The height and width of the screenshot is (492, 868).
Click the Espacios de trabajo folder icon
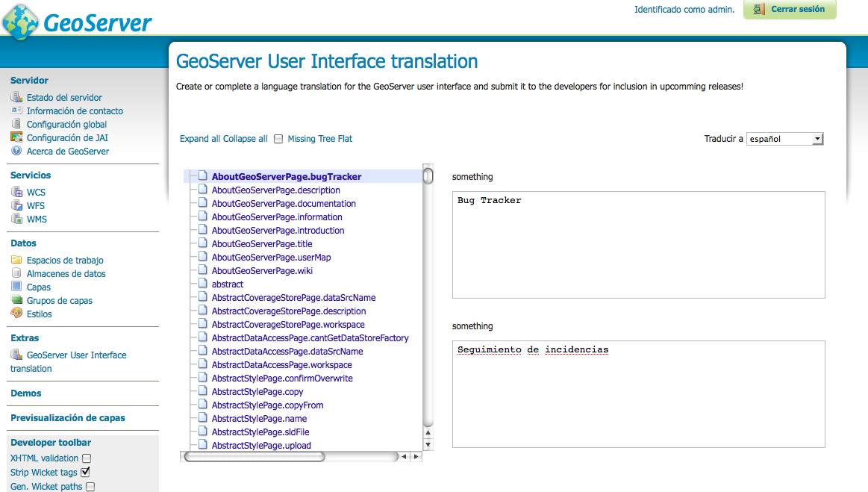[x=16, y=259]
